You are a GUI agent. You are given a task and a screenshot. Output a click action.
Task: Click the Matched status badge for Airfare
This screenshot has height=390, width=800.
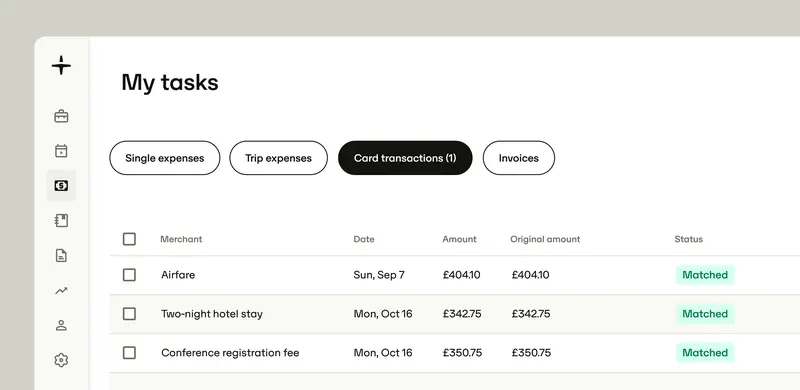(705, 275)
